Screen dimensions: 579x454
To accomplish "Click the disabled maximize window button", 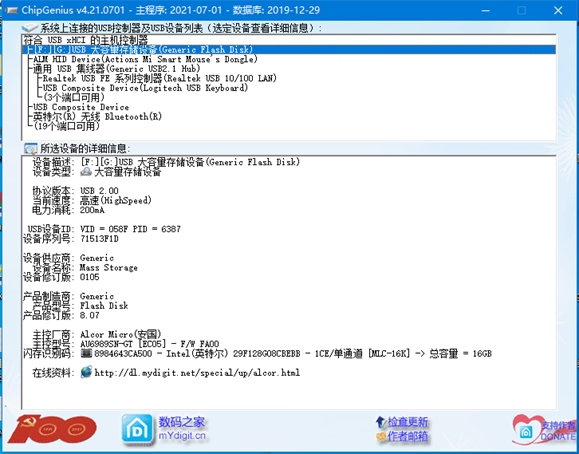I will pos(522,10).
